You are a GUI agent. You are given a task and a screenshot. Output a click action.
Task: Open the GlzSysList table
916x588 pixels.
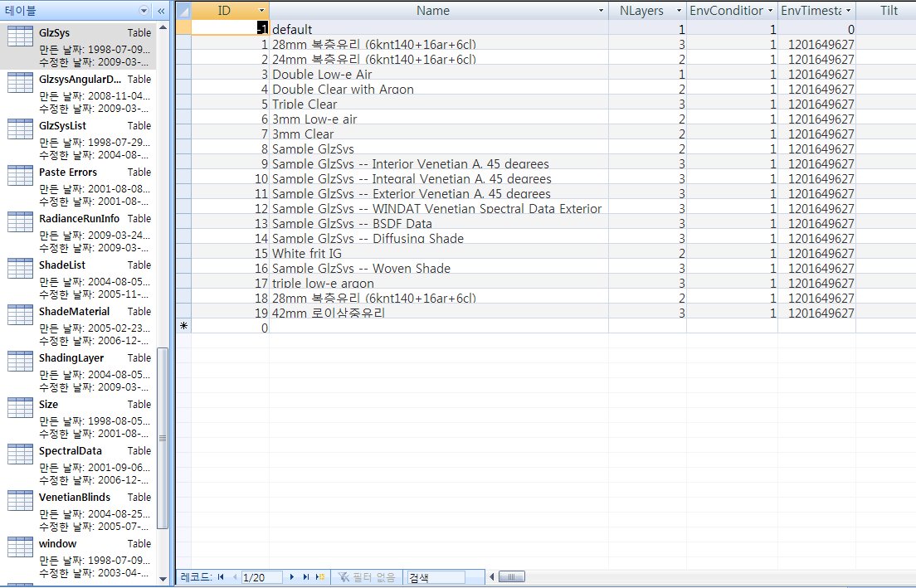pyautogui.click(x=62, y=126)
